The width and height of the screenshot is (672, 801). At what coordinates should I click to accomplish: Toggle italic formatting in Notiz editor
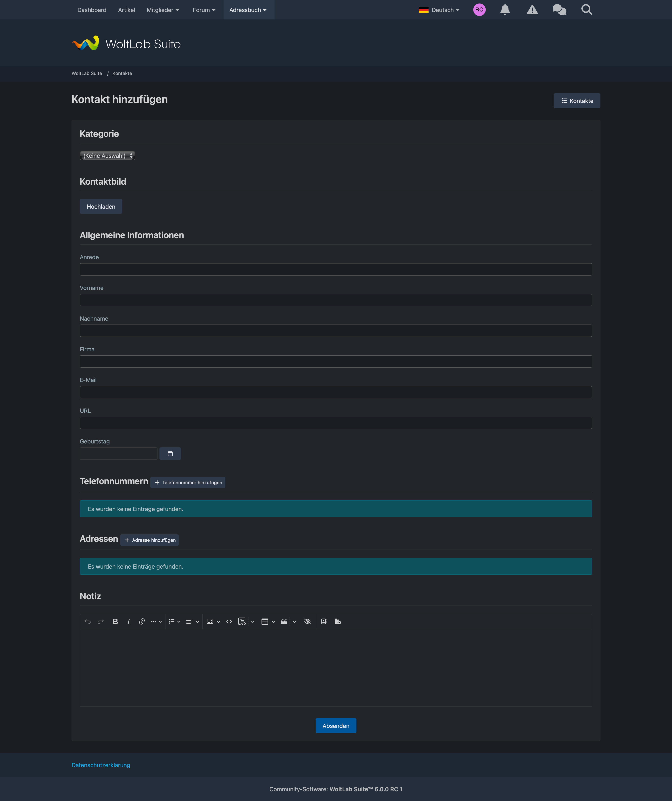pos(129,621)
